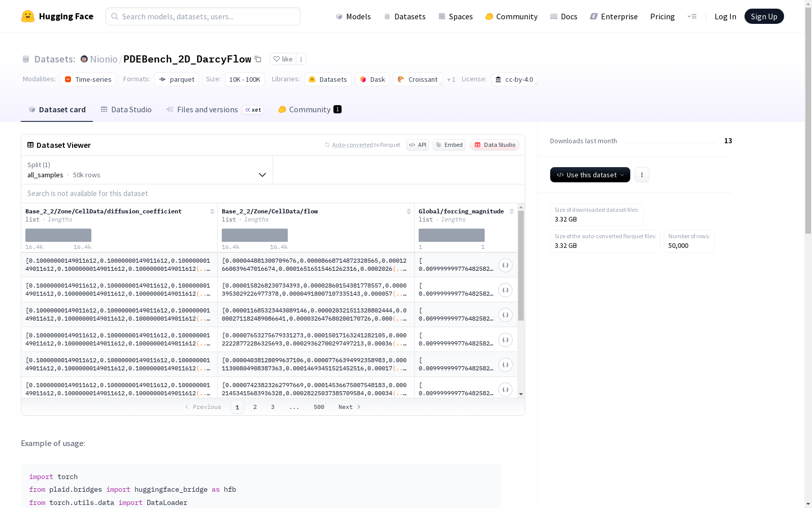Sort by Global/forcing_magnitude column arrows
This screenshot has width=812, height=508.
512,211
